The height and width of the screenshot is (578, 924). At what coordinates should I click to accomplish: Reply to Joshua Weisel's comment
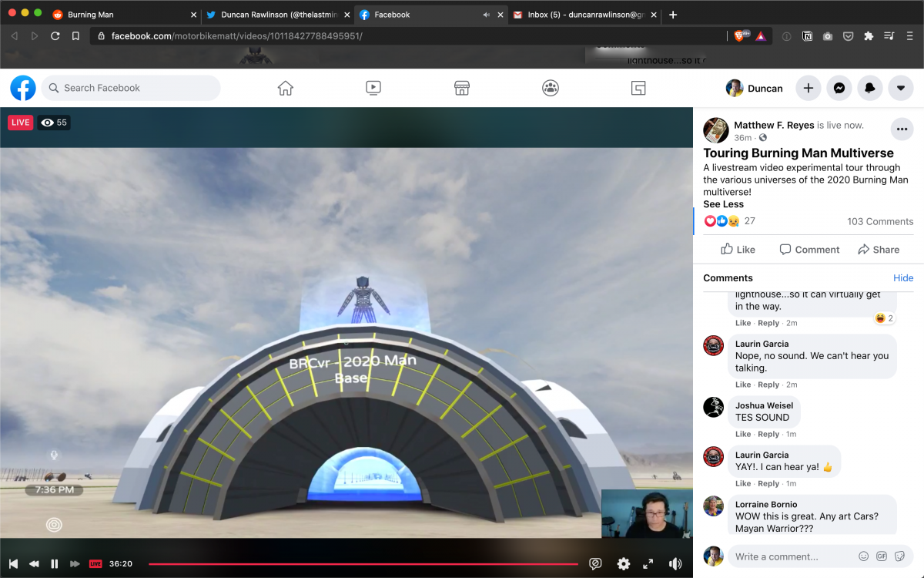click(768, 434)
